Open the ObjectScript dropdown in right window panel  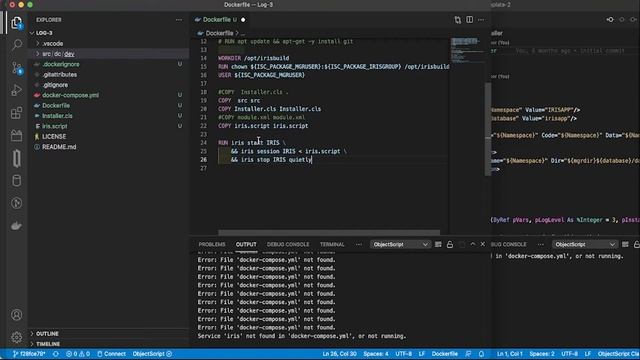point(584,244)
